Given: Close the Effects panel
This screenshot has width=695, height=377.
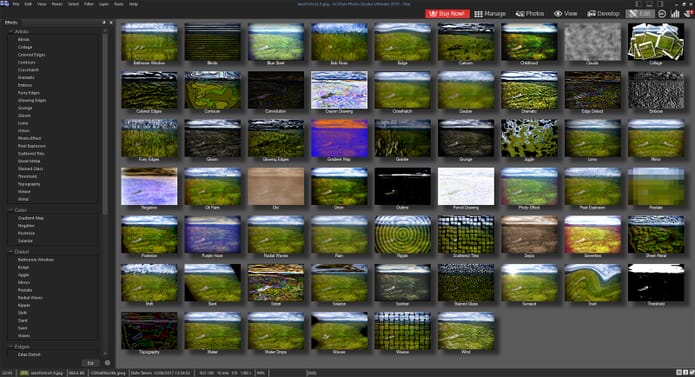Looking at the screenshot, I should tap(111, 22).
